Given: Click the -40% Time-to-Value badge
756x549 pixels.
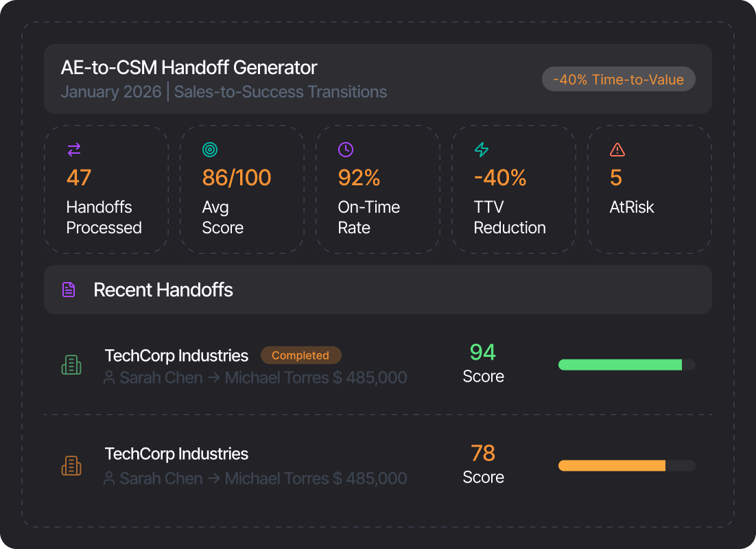Looking at the screenshot, I should click(x=619, y=79).
